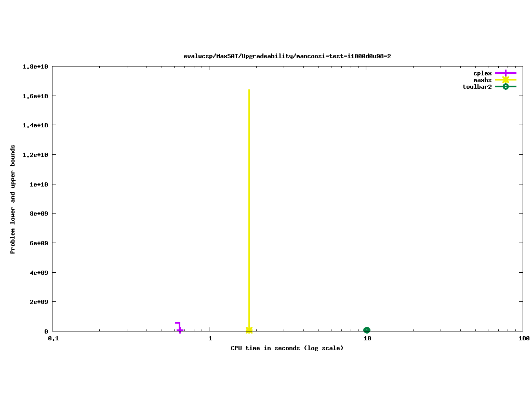Image resolution: width=532 pixels, height=399 pixels.
Task: Click the "Problem lower and upper bounds" y-axis label
Action: pyautogui.click(x=13, y=199)
